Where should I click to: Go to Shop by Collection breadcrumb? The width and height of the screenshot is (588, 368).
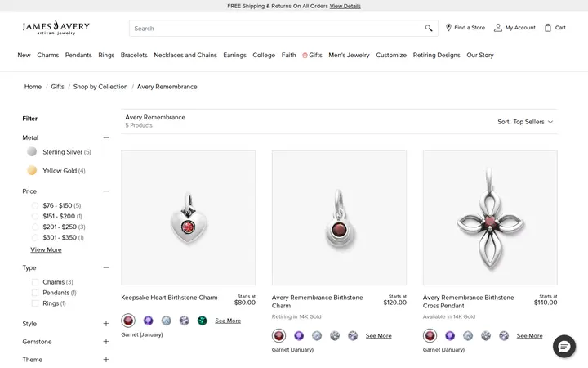100,87
